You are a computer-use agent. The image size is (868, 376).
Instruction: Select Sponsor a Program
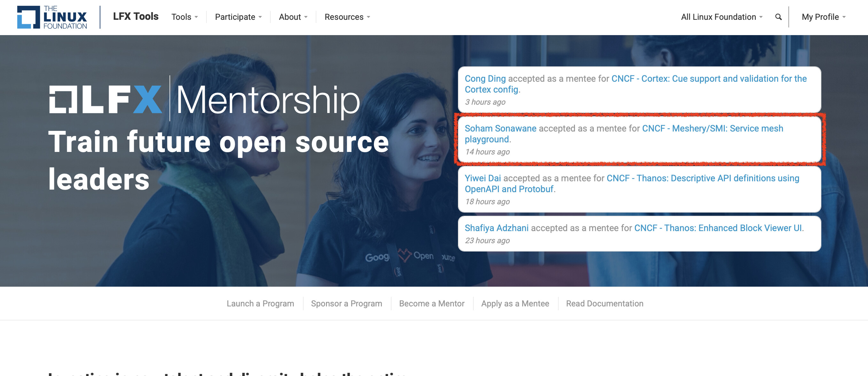(x=346, y=303)
